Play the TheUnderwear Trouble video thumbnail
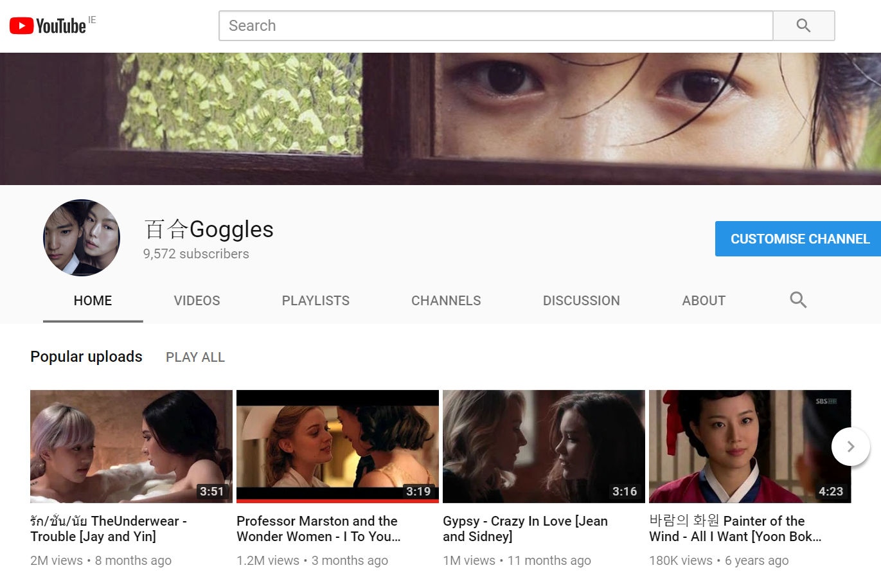881x588 pixels. [131, 446]
